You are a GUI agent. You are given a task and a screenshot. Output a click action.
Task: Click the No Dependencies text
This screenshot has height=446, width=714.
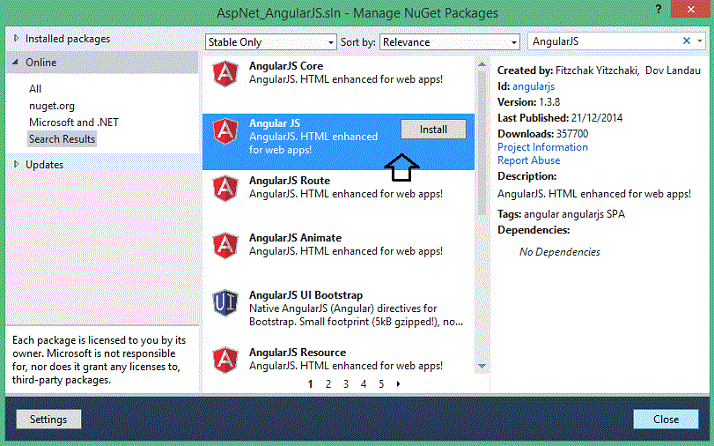[560, 252]
